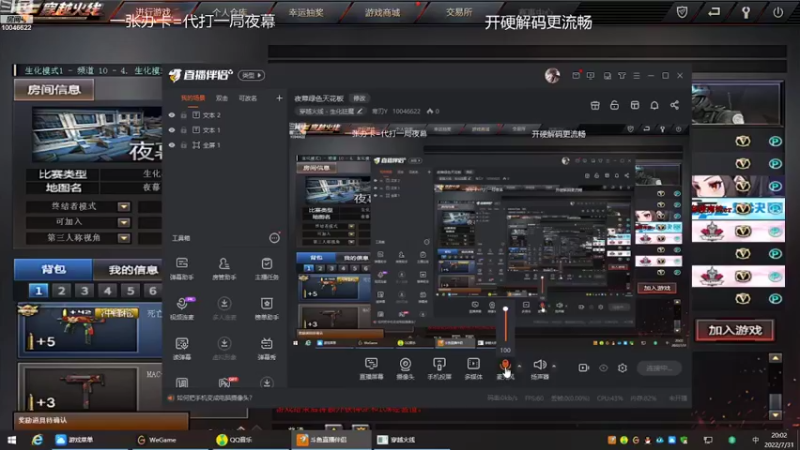Open the 读弹幕 read-danmaku tool
The image size is (800, 450).
click(182, 348)
